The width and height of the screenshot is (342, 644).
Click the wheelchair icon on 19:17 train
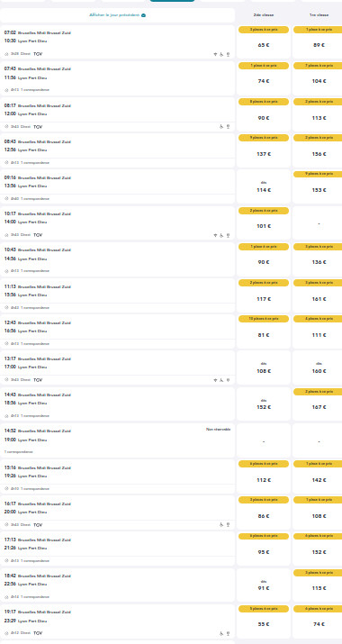coord(221,633)
